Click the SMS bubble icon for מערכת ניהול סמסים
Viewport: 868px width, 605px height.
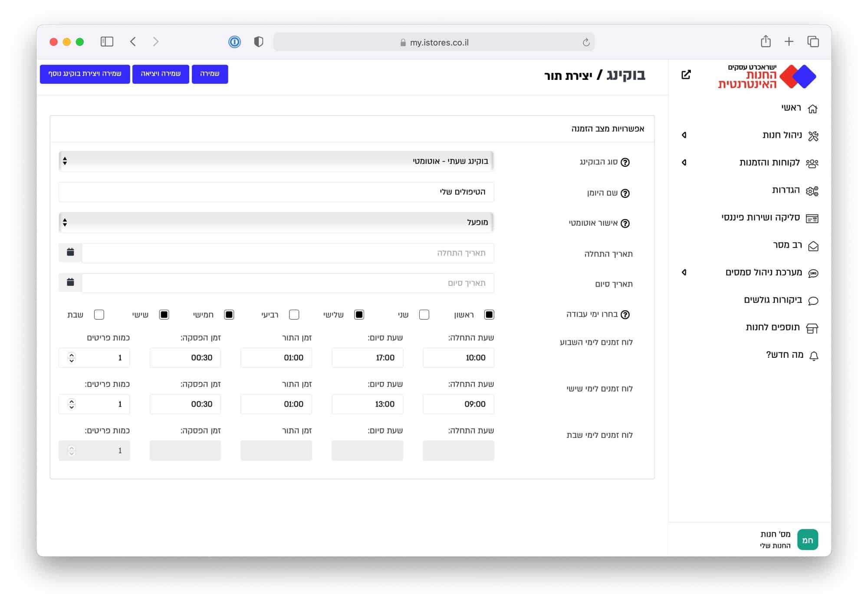coord(813,273)
